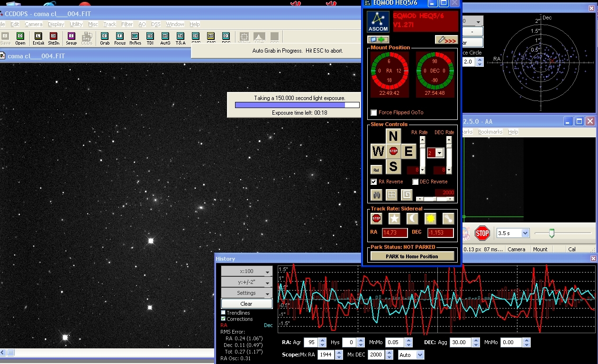Open the x:100 scale dropdown

(246, 271)
